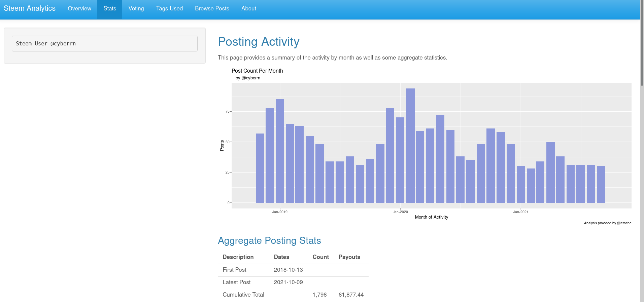Click the Analysis provided by @eroche caption
Screen dimensions: 644x302
(x=608, y=223)
